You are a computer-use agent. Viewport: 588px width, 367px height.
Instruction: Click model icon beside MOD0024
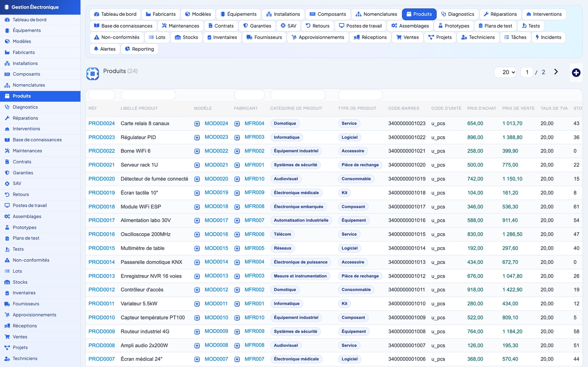197,124
